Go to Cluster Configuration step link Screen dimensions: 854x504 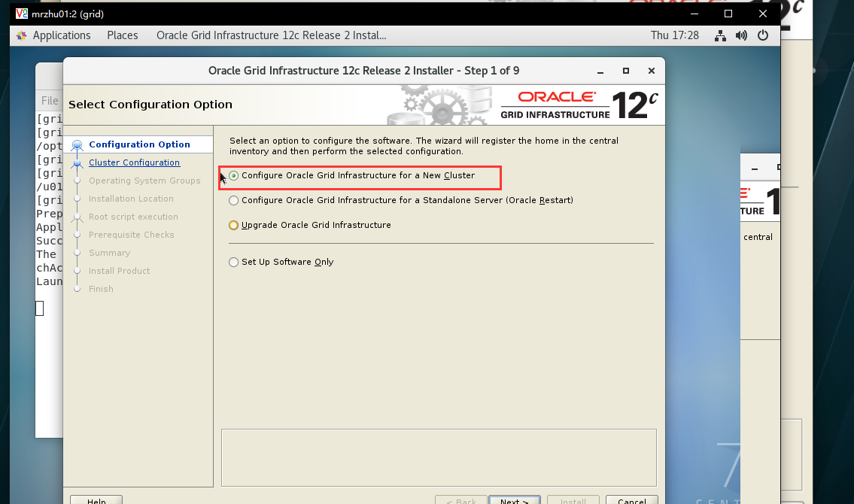coord(134,162)
